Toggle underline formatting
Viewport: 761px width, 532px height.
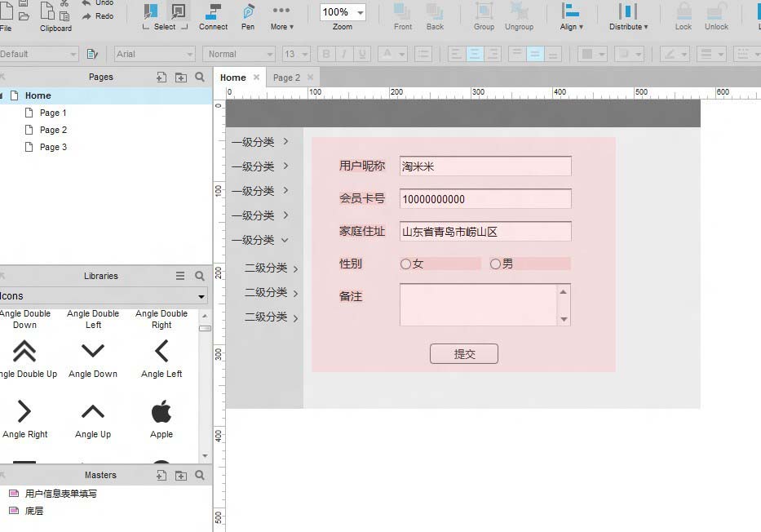click(x=362, y=54)
